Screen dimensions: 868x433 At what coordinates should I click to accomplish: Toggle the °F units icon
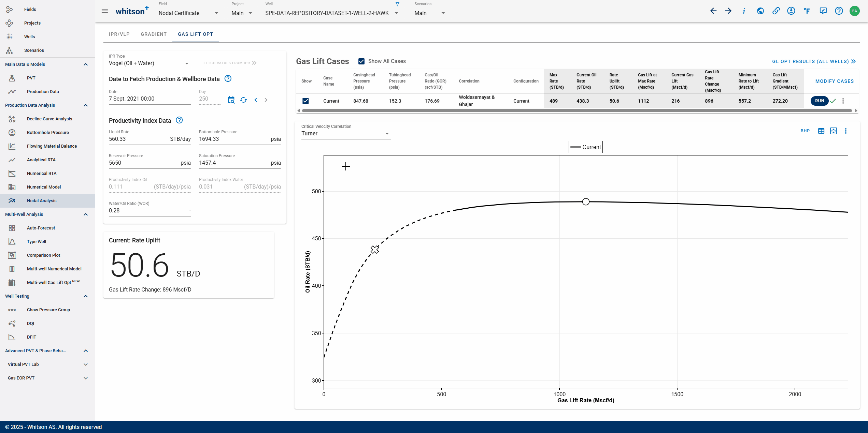coord(807,11)
